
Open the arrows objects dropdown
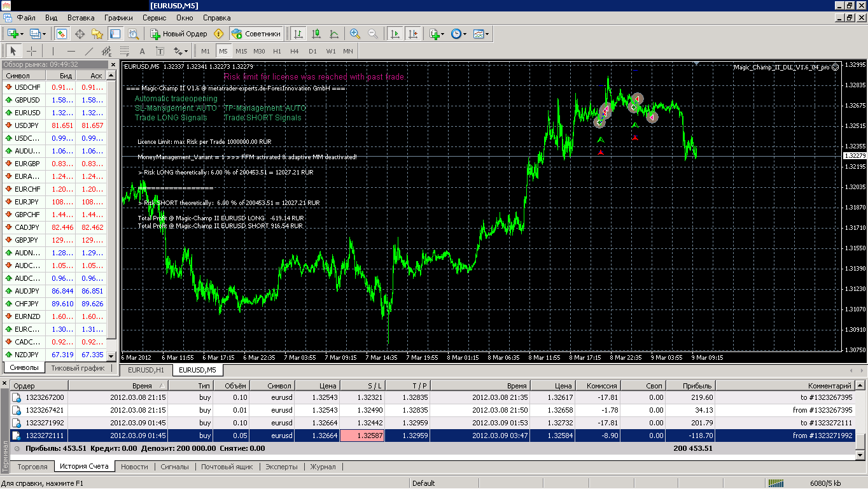point(181,51)
